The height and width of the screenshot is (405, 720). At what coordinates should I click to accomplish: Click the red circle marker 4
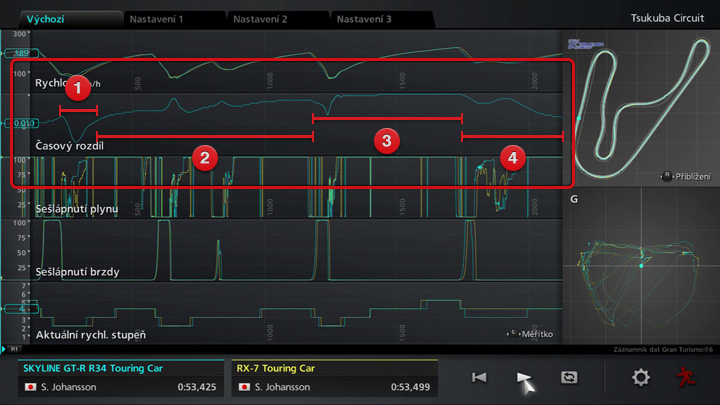pos(512,157)
